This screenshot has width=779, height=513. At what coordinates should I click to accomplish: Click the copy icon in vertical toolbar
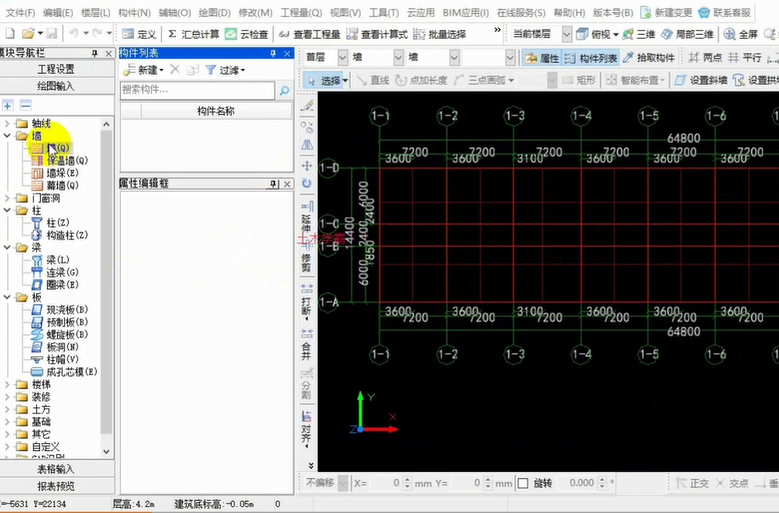point(307,127)
